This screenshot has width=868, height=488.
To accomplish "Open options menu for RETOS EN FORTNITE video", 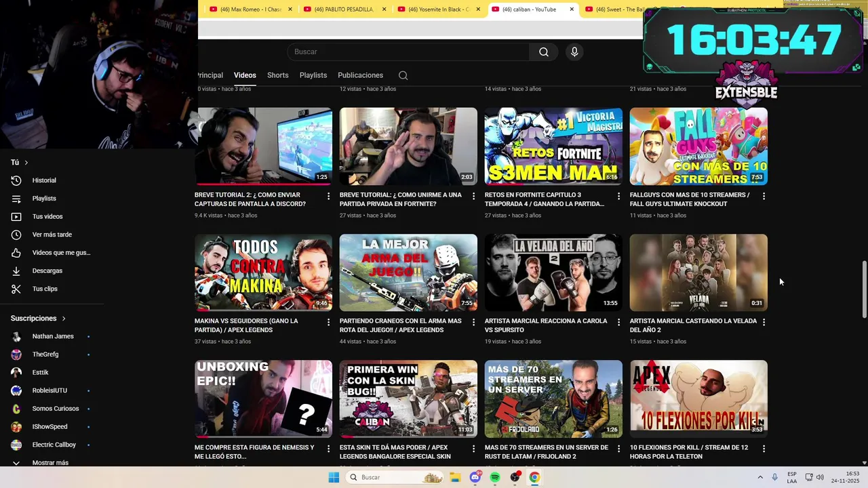I will coord(618,196).
